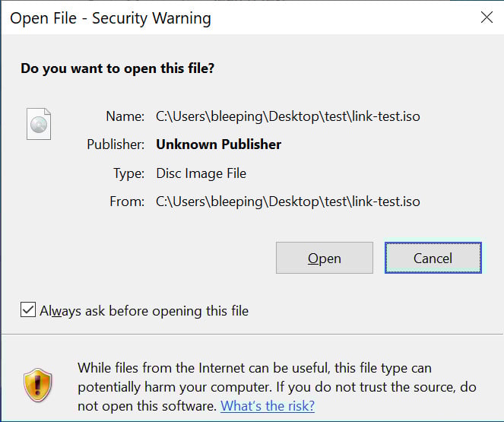Click the Type: field label

pos(128,173)
